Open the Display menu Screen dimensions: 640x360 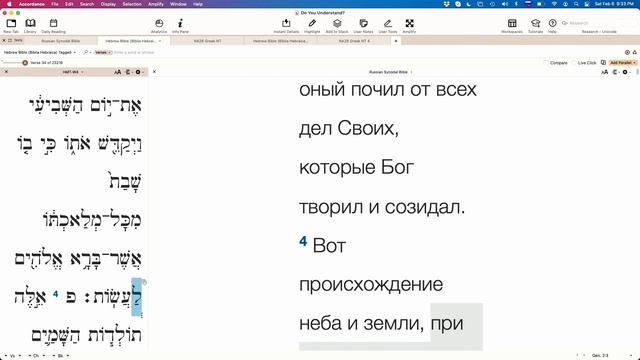click(x=108, y=4)
